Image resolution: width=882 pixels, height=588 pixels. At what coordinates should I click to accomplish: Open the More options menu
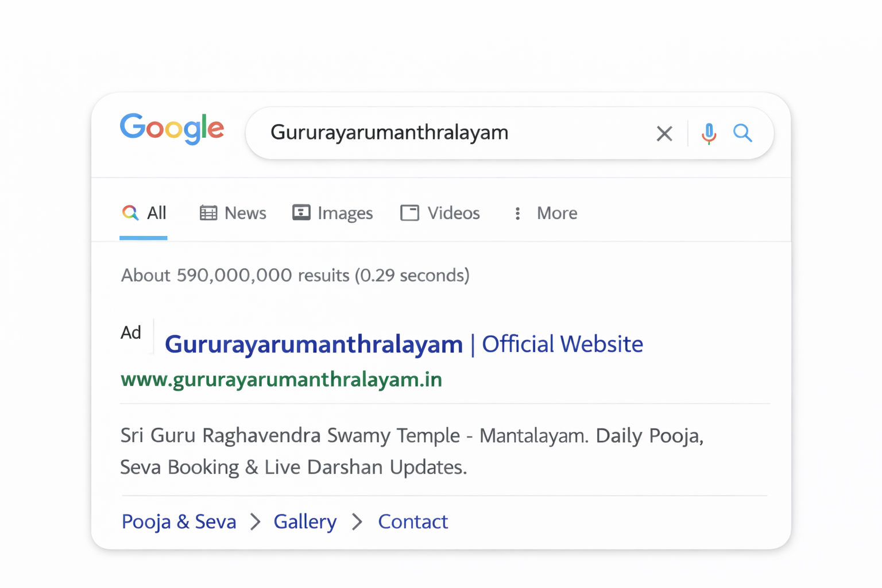[545, 213]
